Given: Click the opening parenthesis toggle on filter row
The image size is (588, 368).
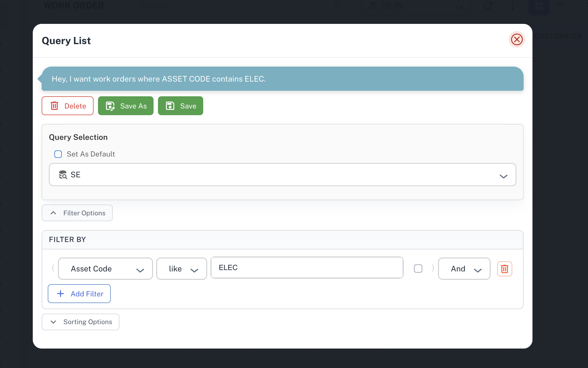Looking at the screenshot, I should pyautogui.click(x=53, y=268).
